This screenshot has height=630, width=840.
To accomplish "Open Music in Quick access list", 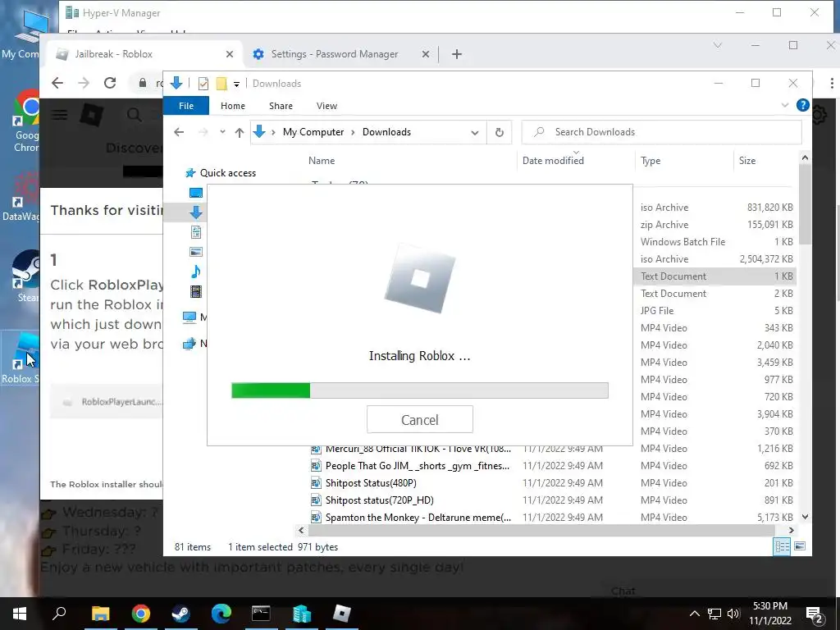I will [196, 272].
